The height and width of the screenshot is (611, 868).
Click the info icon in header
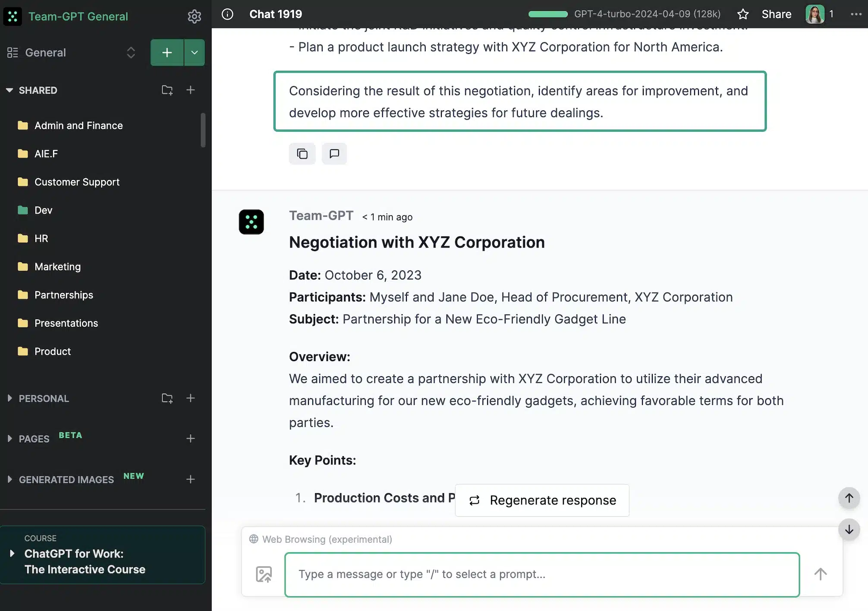click(x=227, y=14)
